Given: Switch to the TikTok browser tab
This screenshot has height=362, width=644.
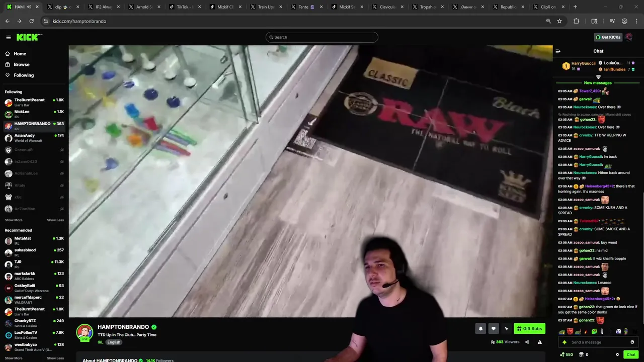Looking at the screenshot, I should (x=183, y=7).
